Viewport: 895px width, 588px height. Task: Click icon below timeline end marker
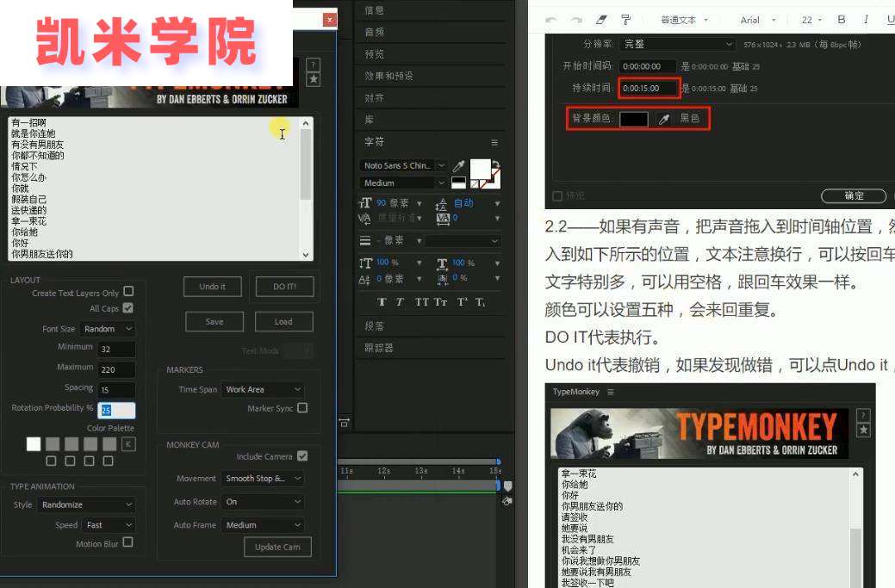click(x=507, y=501)
